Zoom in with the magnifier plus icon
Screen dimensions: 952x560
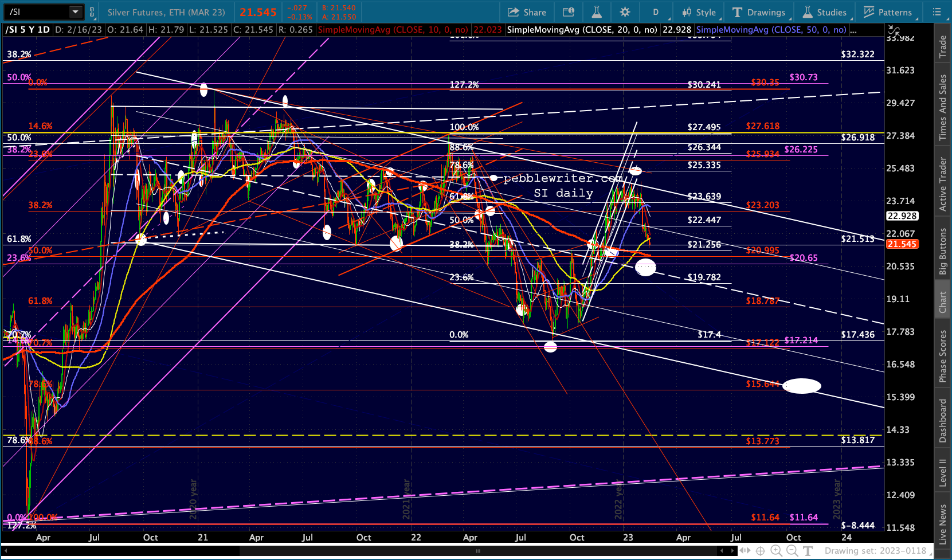tap(777, 551)
